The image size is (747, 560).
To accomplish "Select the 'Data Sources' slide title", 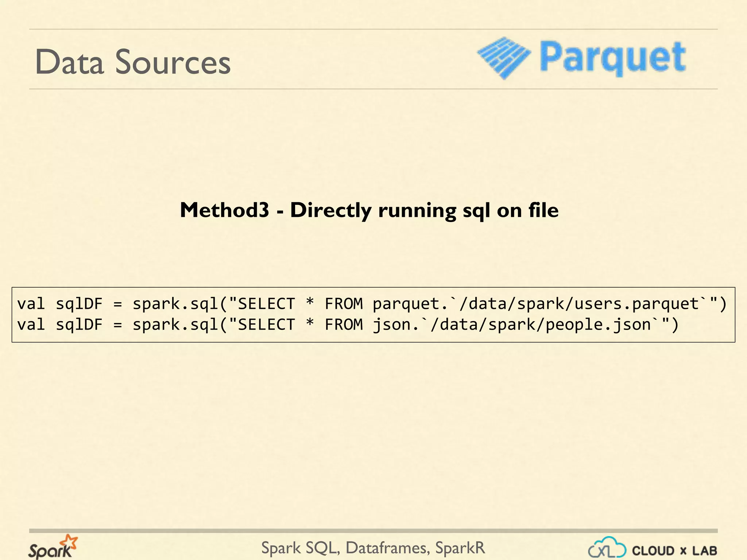I will point(133,62).
